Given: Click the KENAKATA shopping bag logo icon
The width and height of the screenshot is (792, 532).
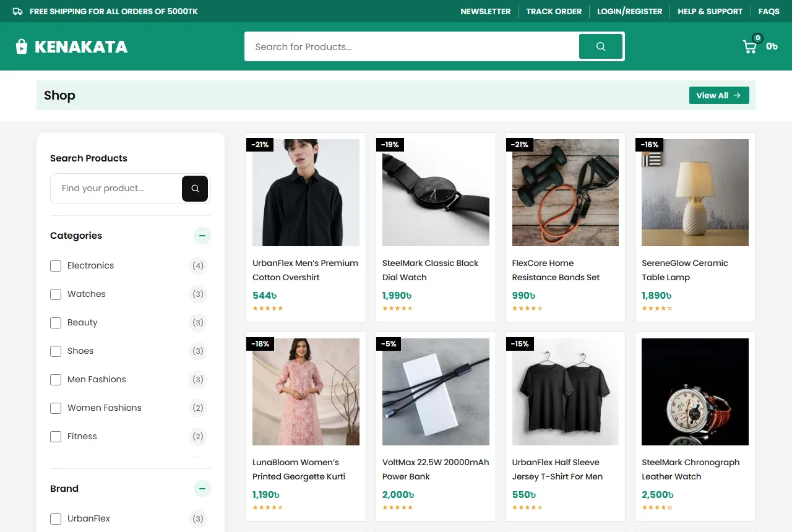Looking at the screenshot, I should pyautogui.click(x=22, y=46).
